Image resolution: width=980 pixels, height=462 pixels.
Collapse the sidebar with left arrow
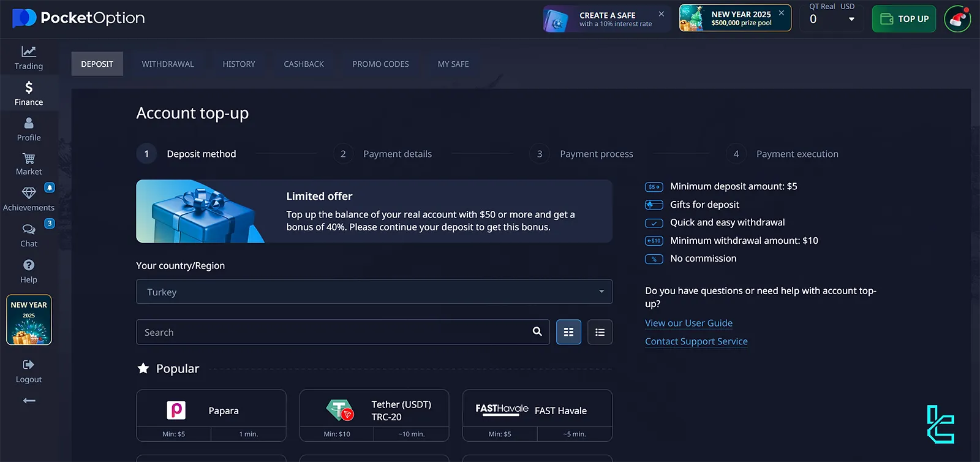[29, 401]
